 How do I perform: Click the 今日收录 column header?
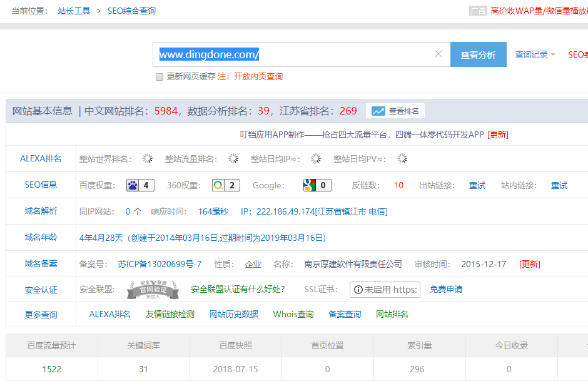pyautogui.click(x=512, y=345)
